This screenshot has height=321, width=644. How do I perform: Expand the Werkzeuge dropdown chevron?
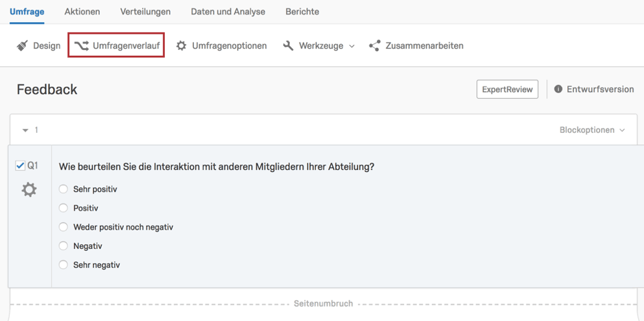click(x=352, y=46)
